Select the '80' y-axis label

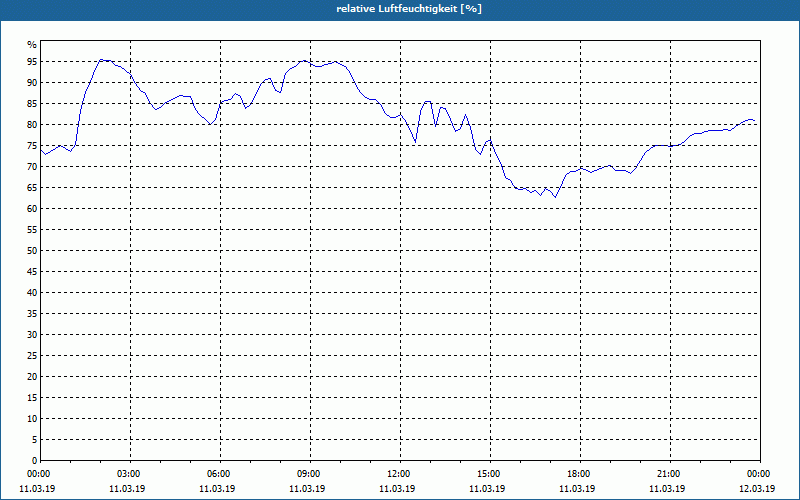(x=32, y=124)
